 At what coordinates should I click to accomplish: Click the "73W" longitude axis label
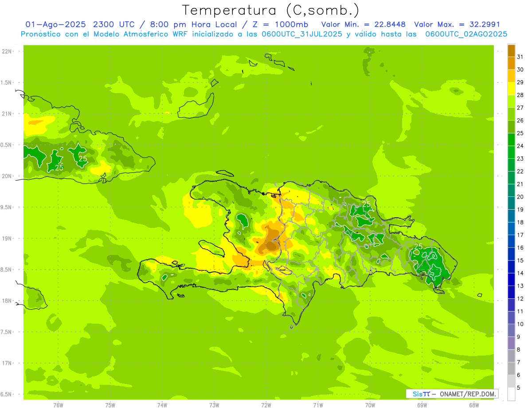coord(214,405)
